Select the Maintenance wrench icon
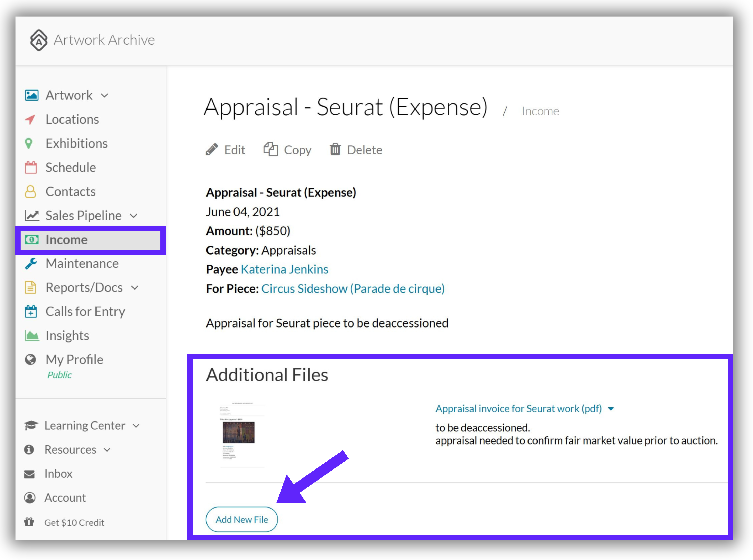 [31, 264]
